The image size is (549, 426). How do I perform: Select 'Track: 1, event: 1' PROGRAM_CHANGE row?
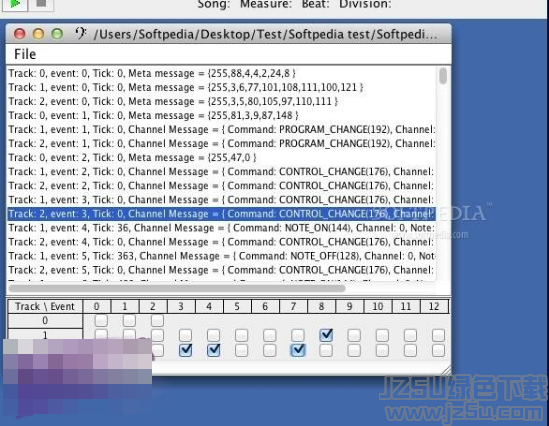[222, 130]
